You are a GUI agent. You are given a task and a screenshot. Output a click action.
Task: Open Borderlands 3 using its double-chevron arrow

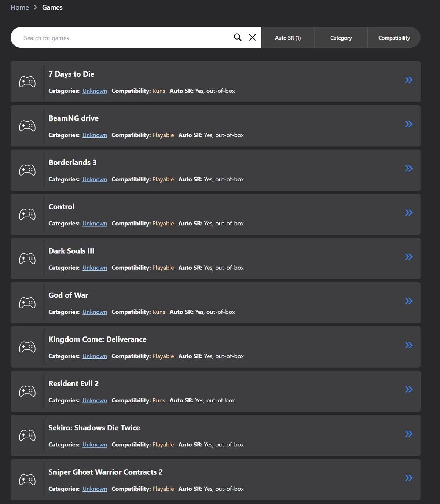(x=408, y=168)
